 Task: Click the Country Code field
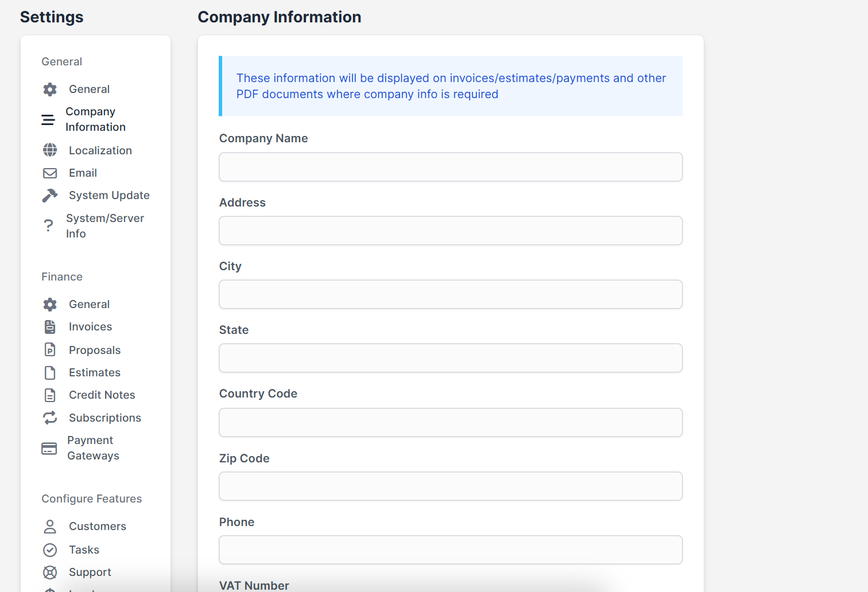tap(451, 422)
